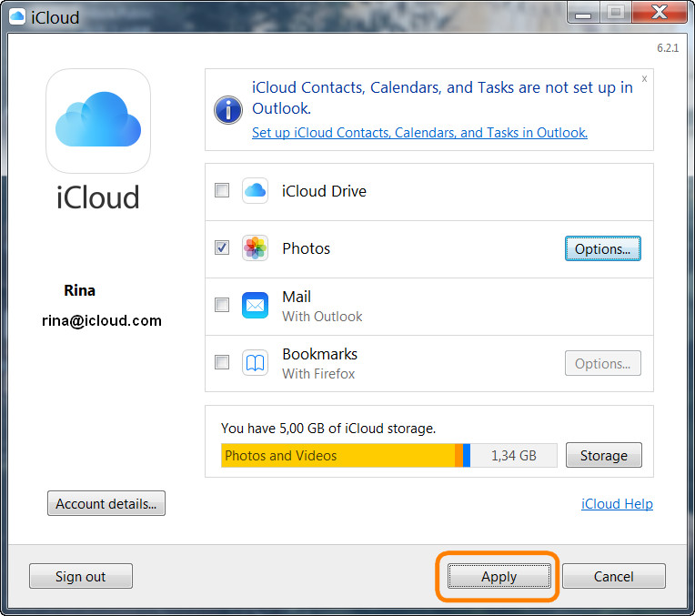Click the blue segment of storage bar
This screenshot has width=695, height=616.
467,456
